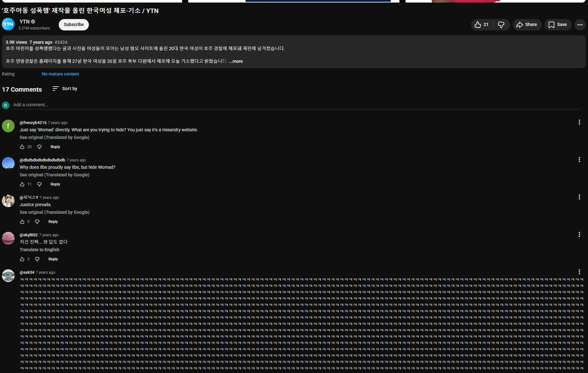Like comment by @skyl852
Image resolution: width=588 pixels, height=373 pixels.
[x=22, y=259]
